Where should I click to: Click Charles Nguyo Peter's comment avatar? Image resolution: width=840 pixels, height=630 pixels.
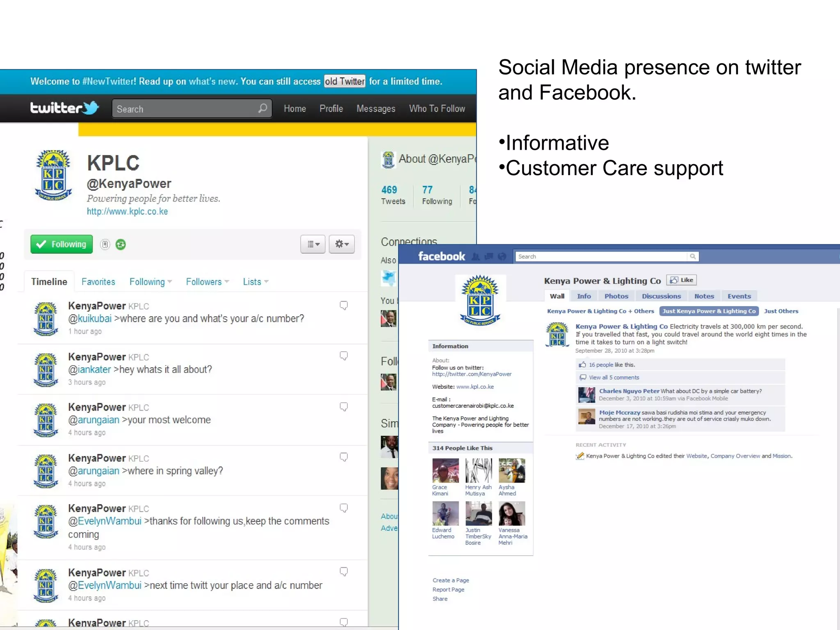point(587,395)
